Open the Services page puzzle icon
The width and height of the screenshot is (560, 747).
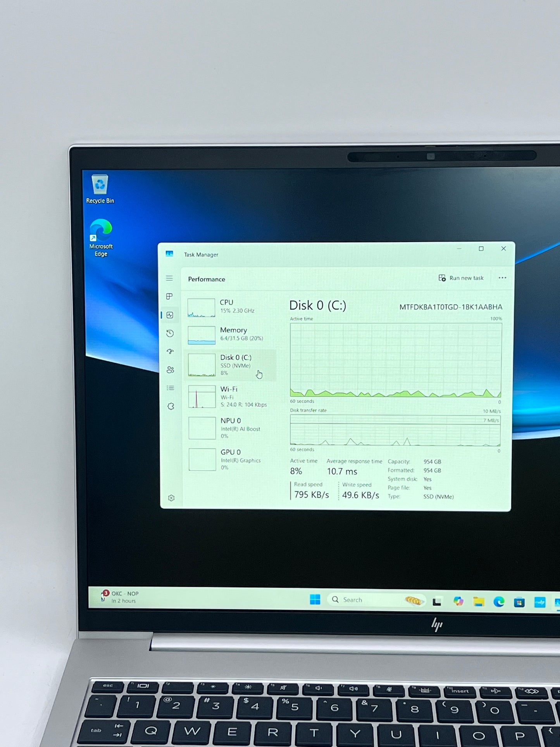point(171,406)
